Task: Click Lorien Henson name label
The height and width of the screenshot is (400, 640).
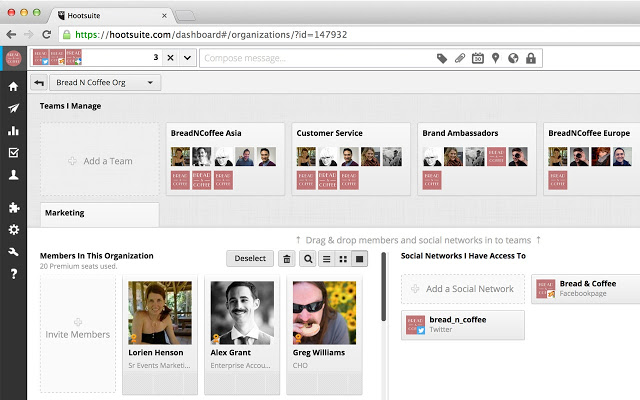Action: (x=156, y=353)
